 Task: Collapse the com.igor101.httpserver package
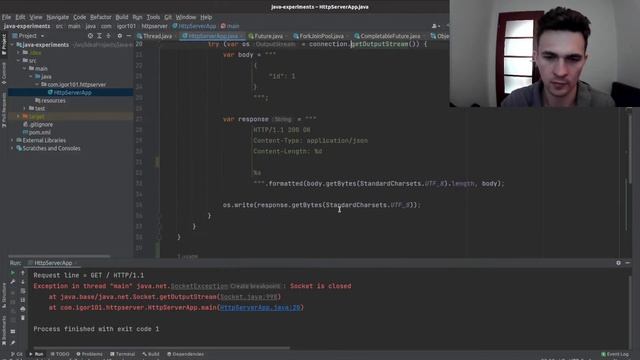click(x=37, y=84)
